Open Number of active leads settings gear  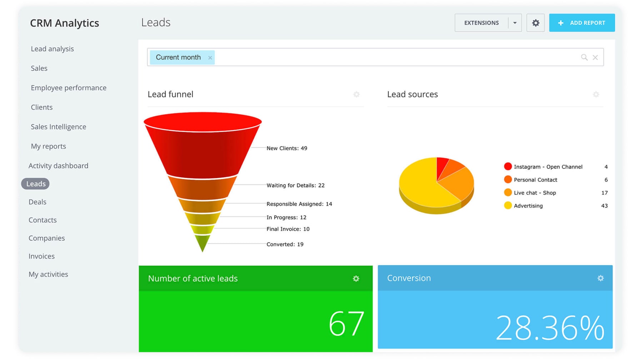[356, 279]
